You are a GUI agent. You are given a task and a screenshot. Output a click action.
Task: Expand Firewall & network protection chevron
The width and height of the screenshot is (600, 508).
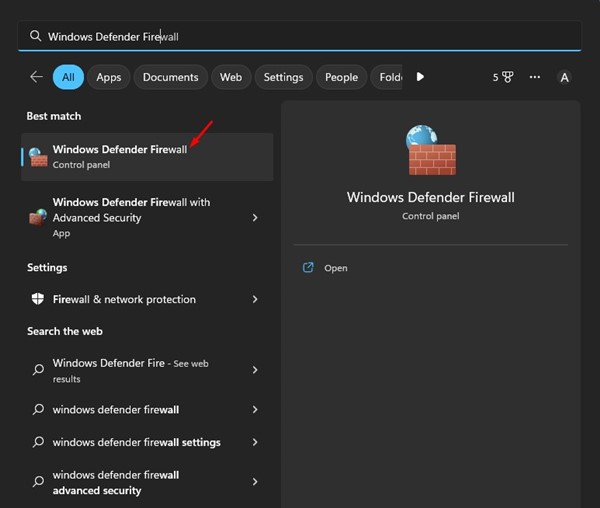point(255,299)
